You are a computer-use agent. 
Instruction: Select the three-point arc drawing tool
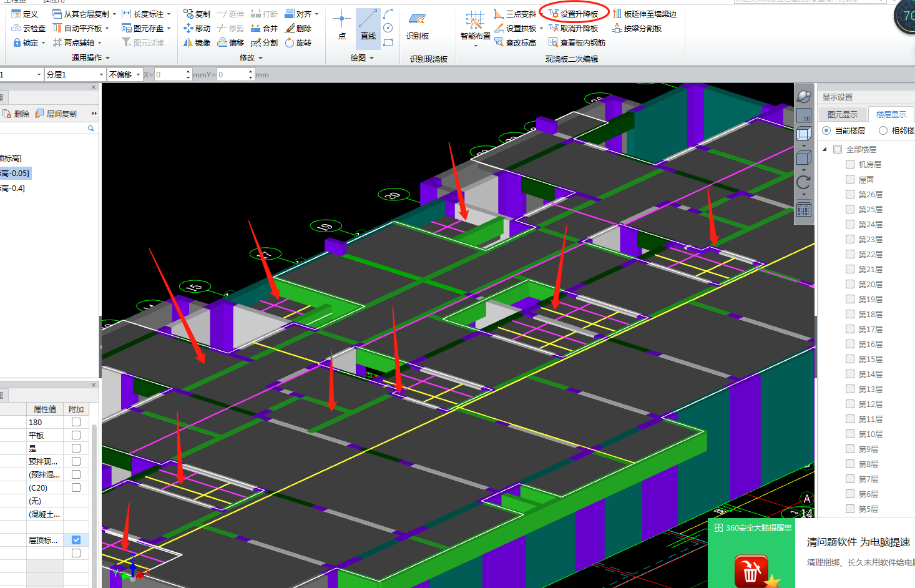click(x=388, y=13)
